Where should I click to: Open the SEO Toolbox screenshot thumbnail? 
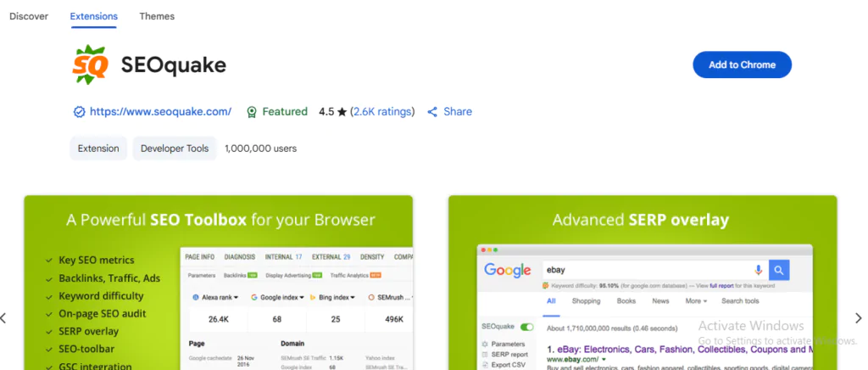pos(218,283)
